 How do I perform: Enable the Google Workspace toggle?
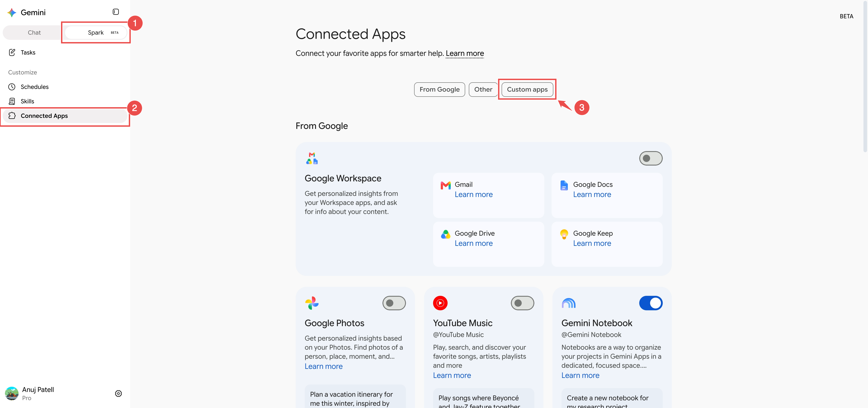pos(651,158)
